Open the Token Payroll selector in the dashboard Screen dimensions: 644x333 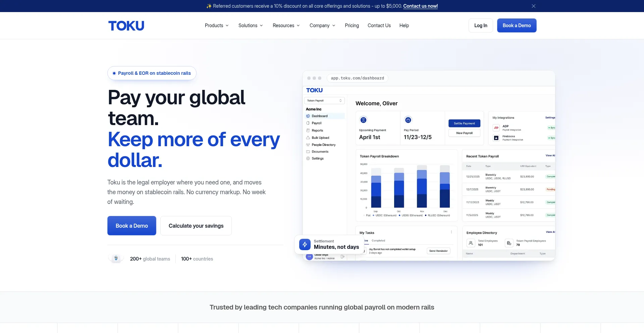point(324,101)
